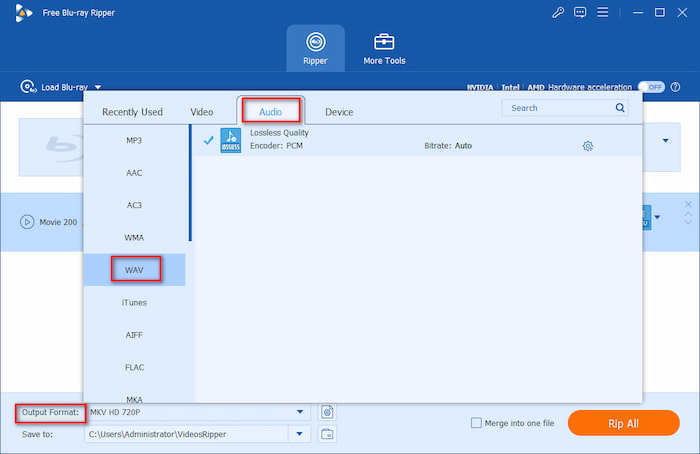The width and height of the screenshot is (700, 454).
Task: Enable Merge into one file
Action: [476, 423]
